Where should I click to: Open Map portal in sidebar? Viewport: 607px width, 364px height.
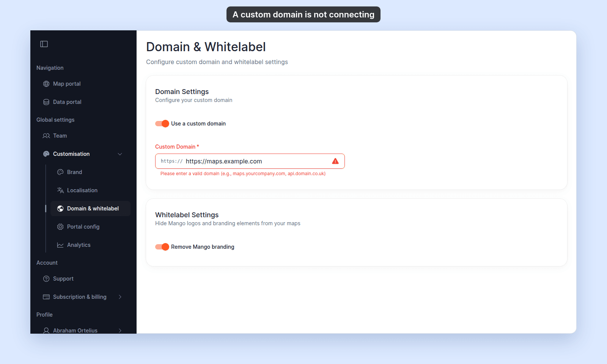83,84
